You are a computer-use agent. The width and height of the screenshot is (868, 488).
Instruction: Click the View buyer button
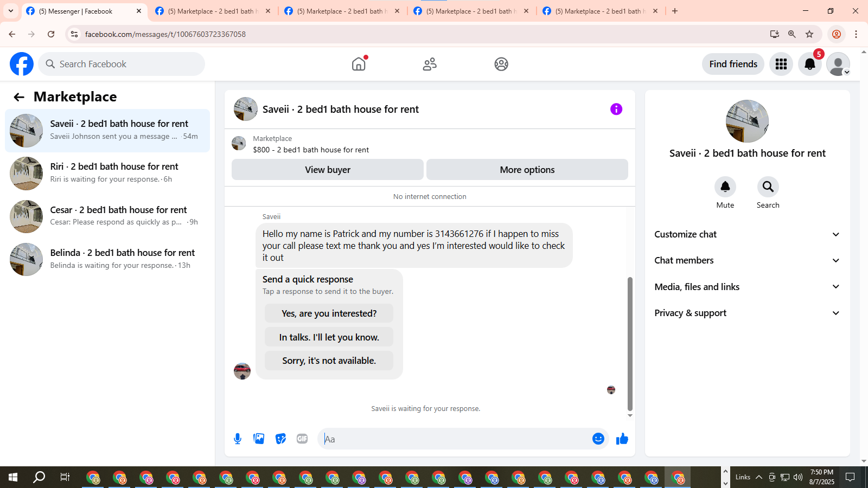(328, 170)
